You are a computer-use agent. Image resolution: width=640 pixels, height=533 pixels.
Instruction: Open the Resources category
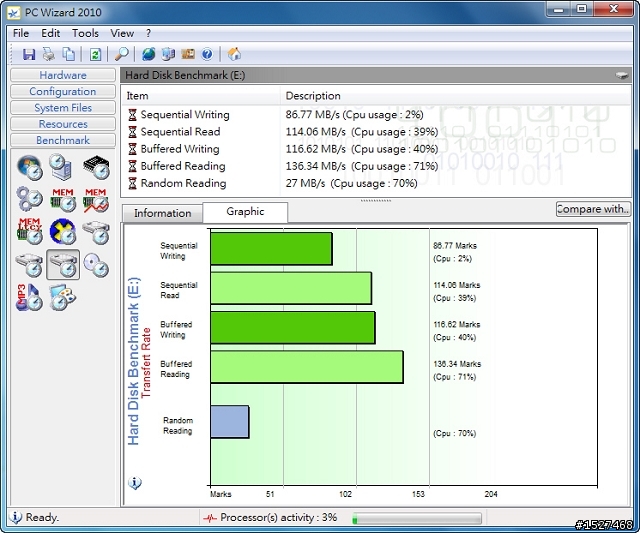click(x=63, y=124)
